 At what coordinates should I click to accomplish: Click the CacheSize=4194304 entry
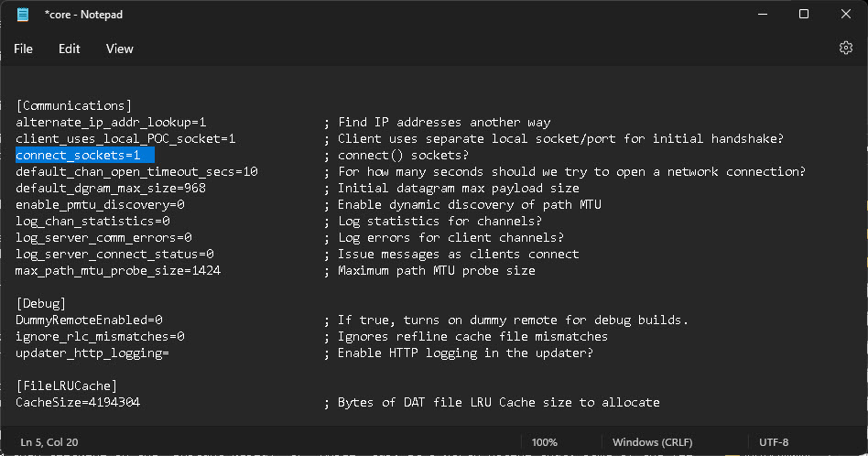point(78,402)
